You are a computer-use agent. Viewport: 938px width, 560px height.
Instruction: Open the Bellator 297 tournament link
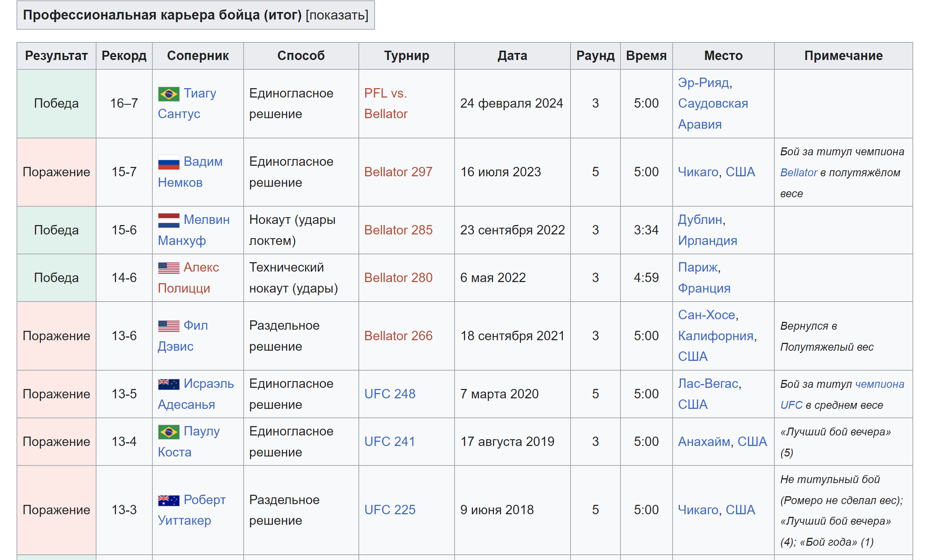[398, 172]
